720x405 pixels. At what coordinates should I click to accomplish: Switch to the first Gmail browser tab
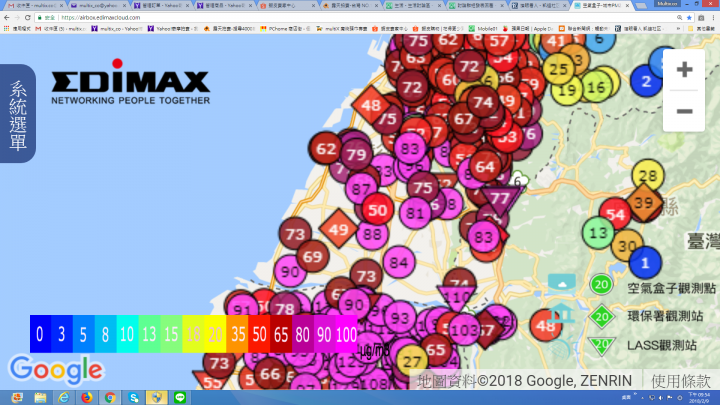coord(34,6)
